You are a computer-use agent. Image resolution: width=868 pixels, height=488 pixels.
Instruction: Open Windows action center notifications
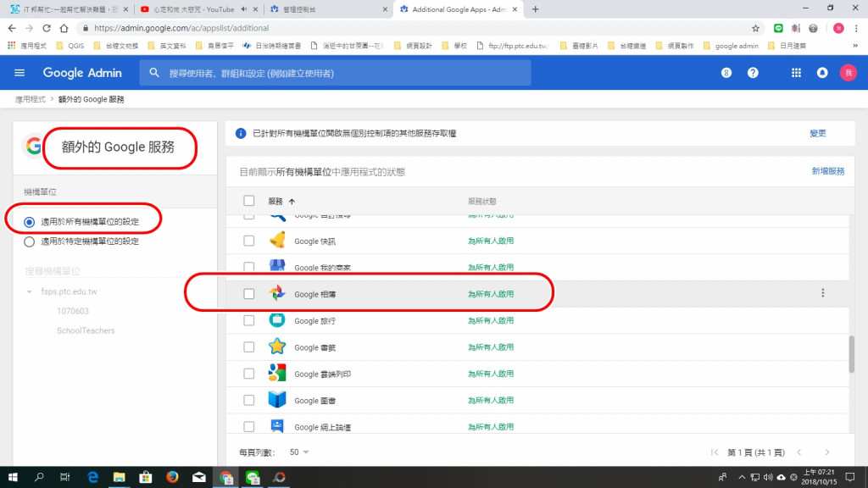coord(849,477)
